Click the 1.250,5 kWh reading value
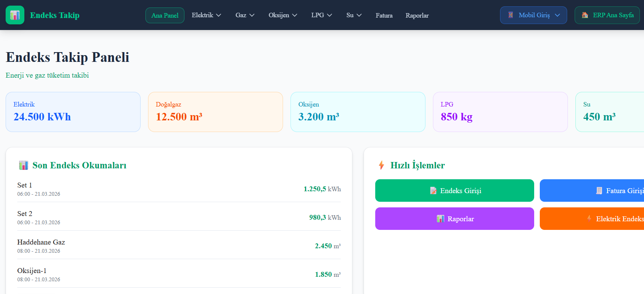Screen dimensions: 644x294 (322, 189)
